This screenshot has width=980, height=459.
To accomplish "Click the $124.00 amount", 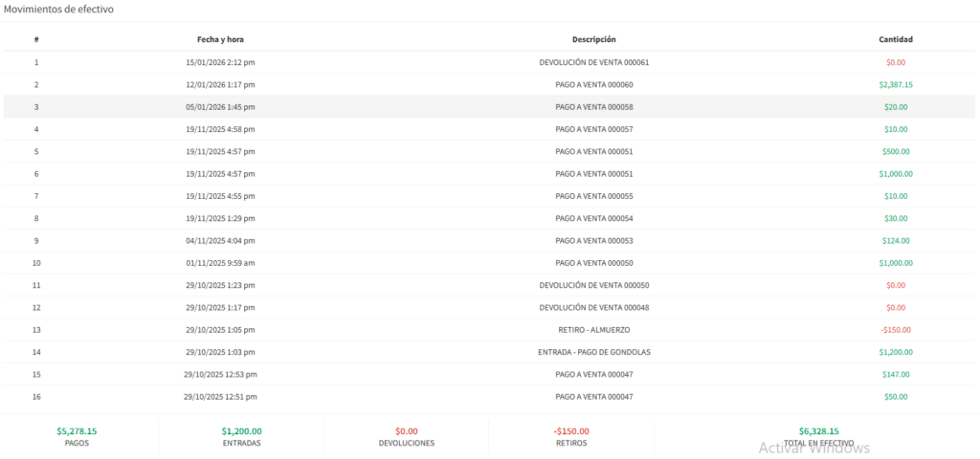I will click(x=896, y=241).
